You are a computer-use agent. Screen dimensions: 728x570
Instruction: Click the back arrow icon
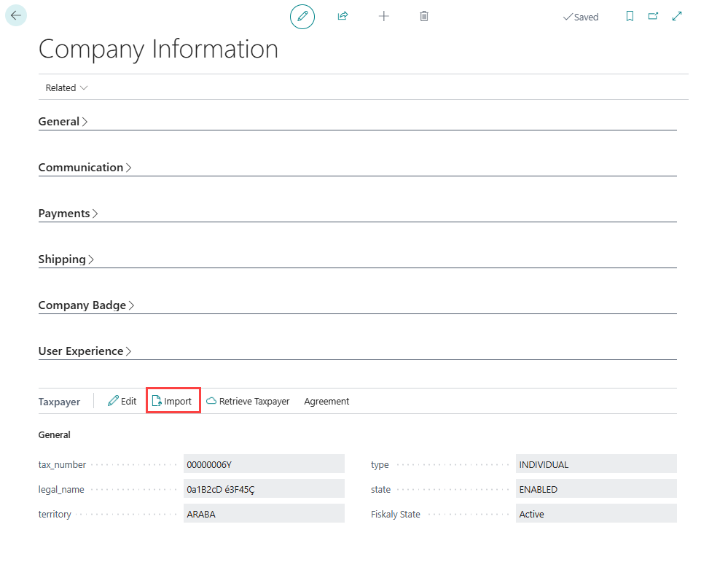[x=16, y=15]
